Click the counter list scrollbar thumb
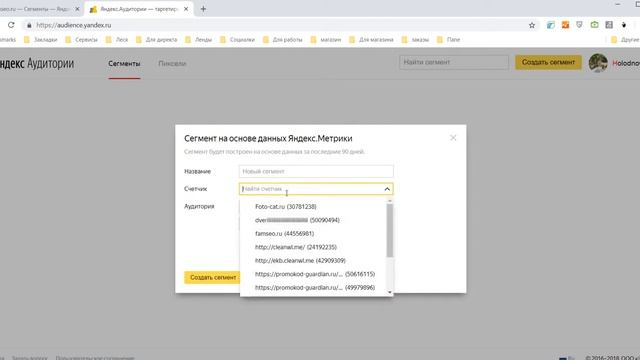 click(x=390, y=231)
